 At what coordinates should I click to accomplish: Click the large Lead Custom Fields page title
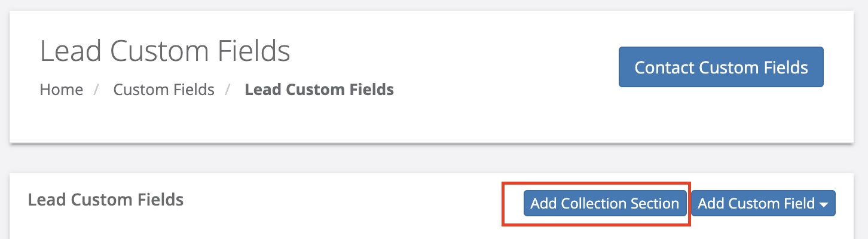(x=165, y=51)
